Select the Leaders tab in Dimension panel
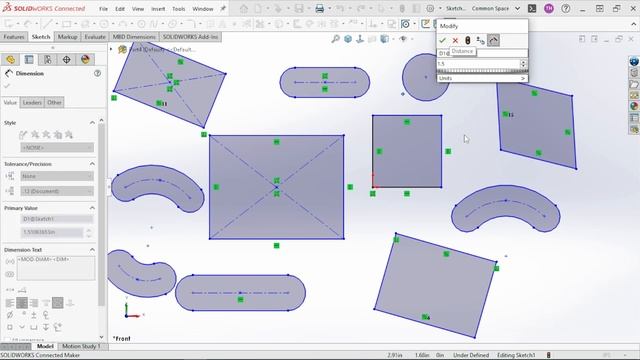640x360 pixels. coord(32,102)
